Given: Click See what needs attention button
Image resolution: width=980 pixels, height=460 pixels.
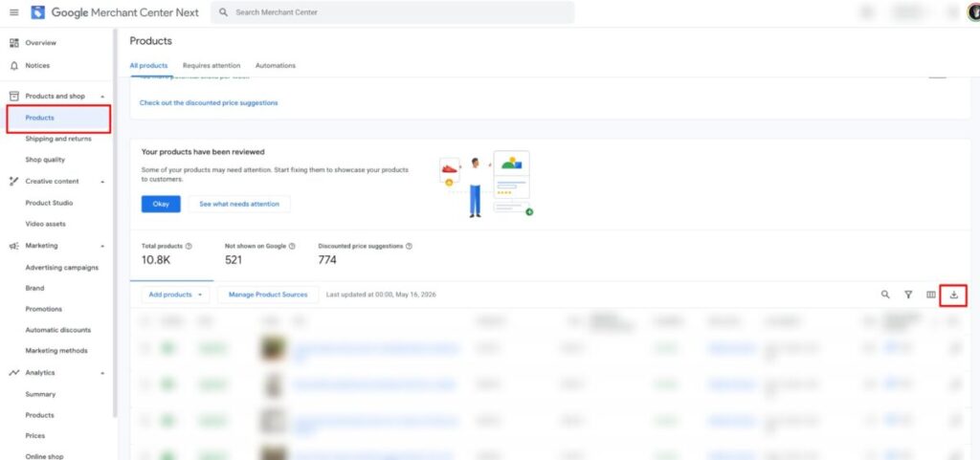Looking at the screenshot, I should 239,204.
